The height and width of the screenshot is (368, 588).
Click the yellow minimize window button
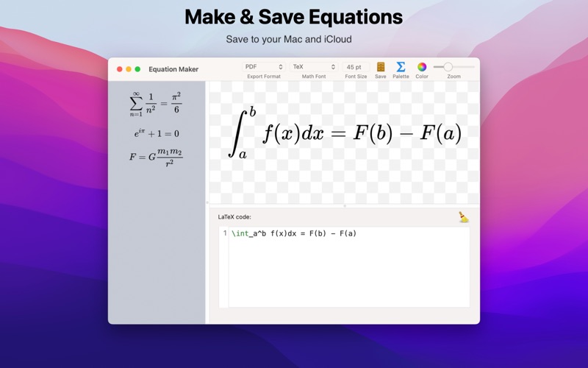click(129, 69)
